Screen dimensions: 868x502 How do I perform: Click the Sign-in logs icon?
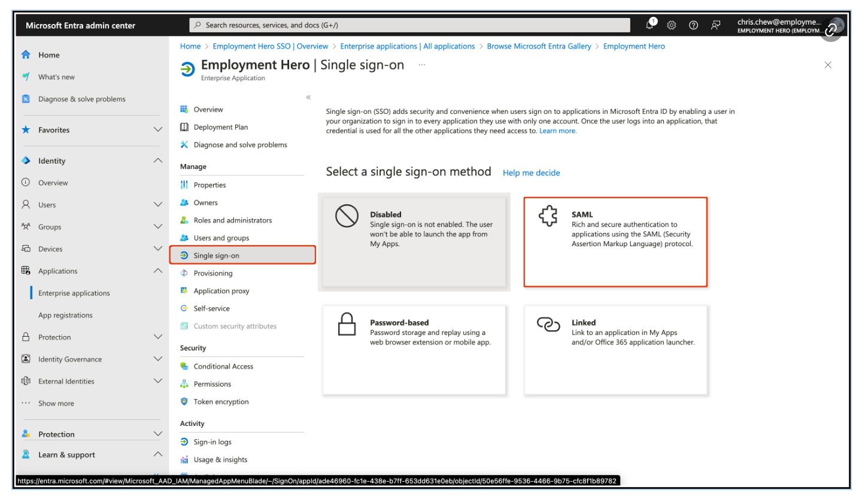184,441
